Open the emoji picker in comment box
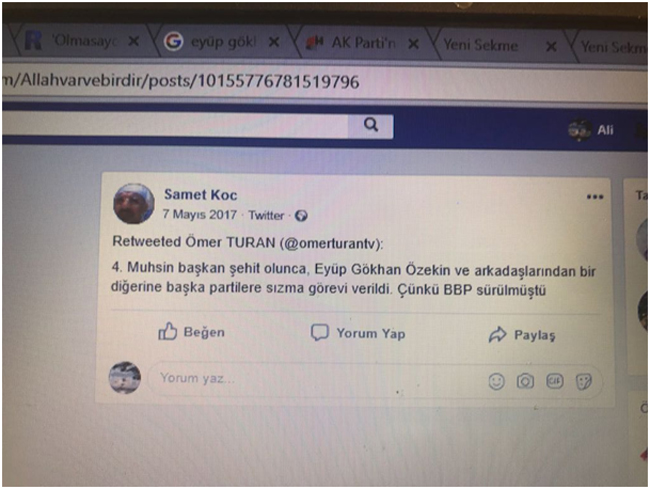This screenshot has height=489, width=650. click(496, 381)
